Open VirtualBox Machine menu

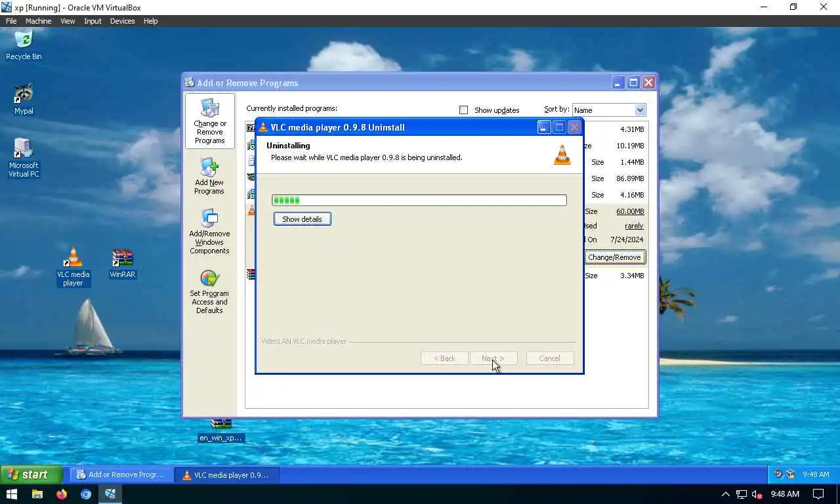click(38, 21)
